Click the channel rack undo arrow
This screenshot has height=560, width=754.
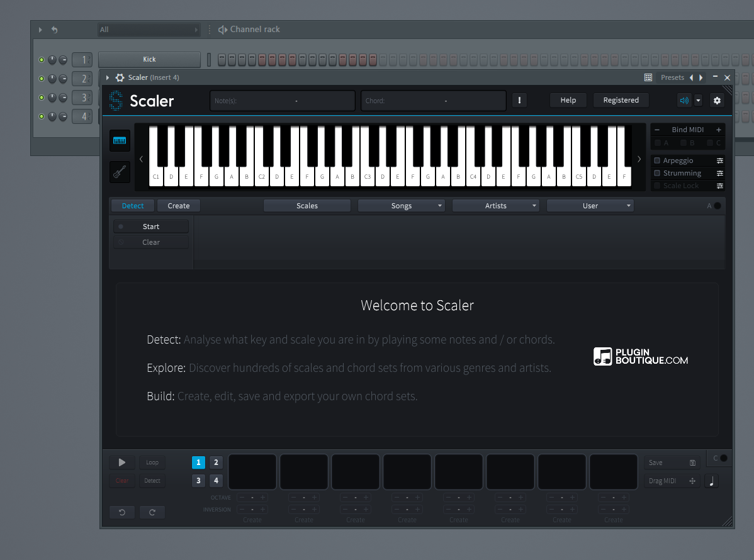pos(54,30)
